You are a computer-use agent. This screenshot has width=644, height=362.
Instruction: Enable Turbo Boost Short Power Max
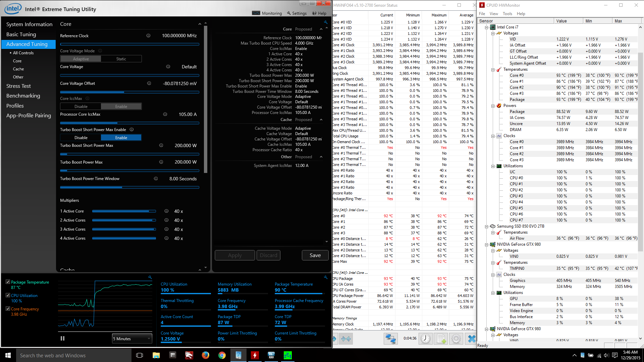click(x=121, y=138)
